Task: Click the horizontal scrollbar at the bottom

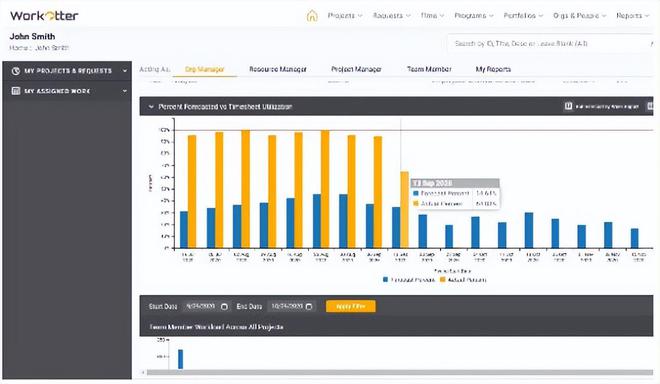Action: [399, 372]
